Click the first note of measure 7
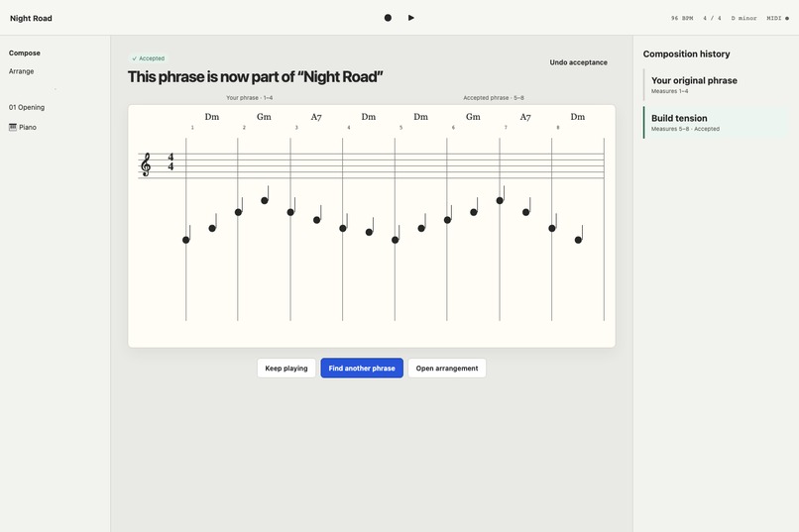799x532 pixels. (500, 200)
